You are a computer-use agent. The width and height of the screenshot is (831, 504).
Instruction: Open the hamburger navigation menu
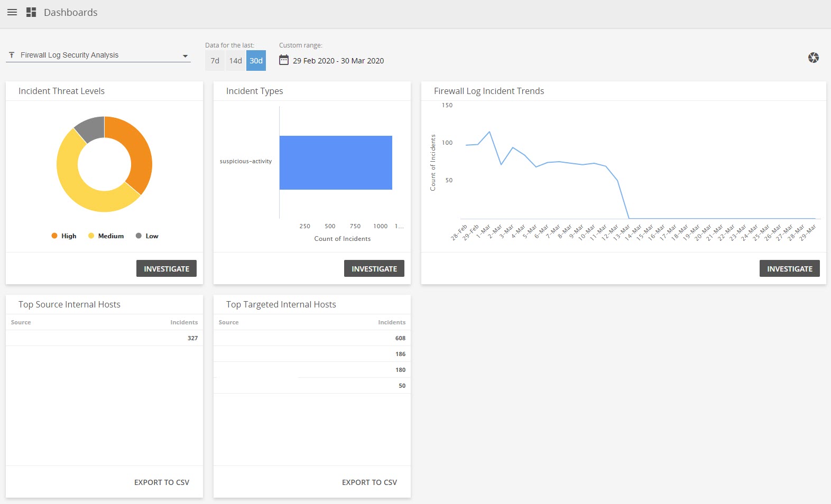[12, 12]
